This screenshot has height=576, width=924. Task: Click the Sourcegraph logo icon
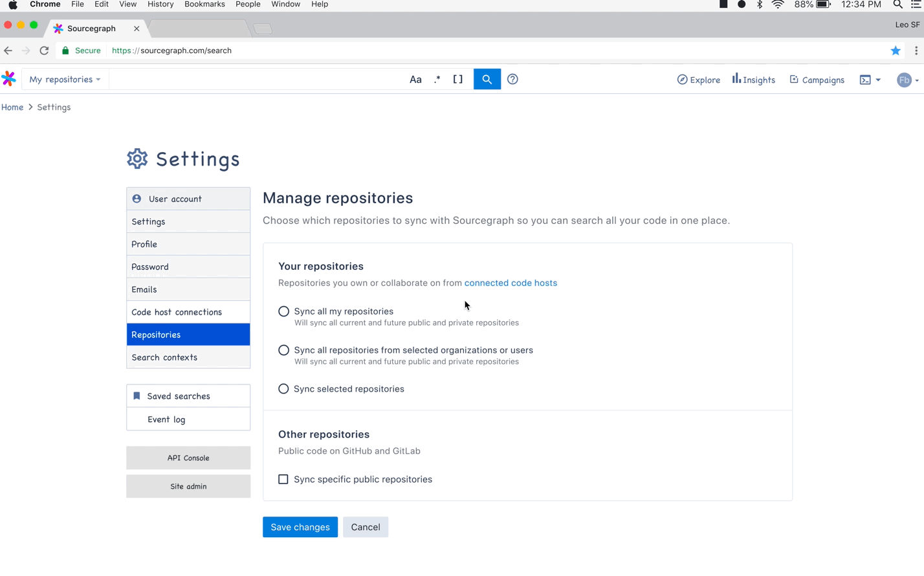(x=8, y=79)
